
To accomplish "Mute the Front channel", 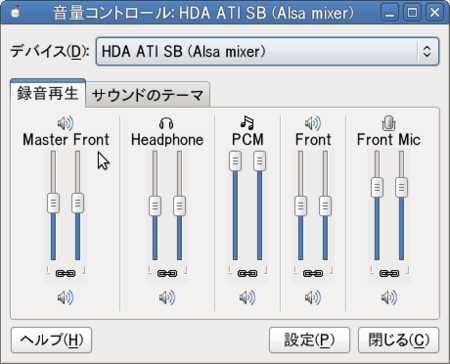I will pyautogui.click(x=313, y=297).
